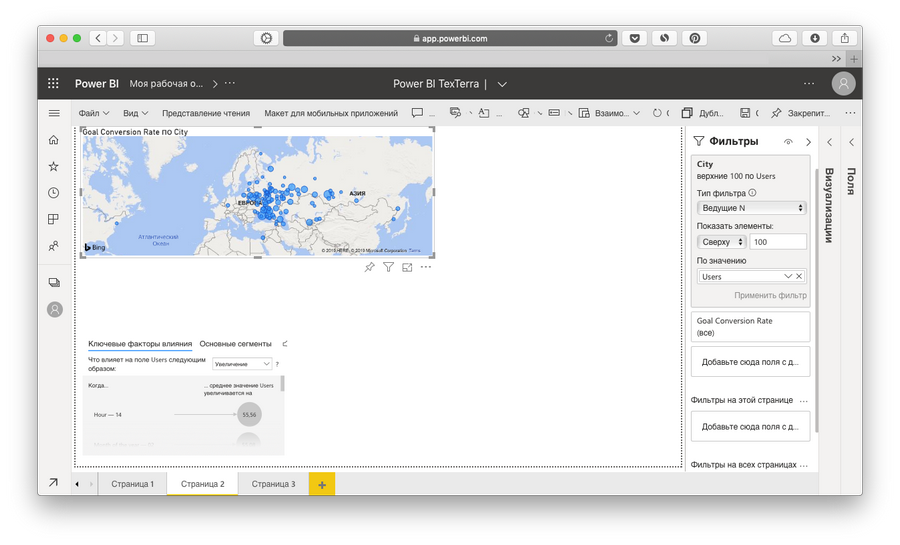
Task: Open Shared with me people icon
Action: coord(54,246)
